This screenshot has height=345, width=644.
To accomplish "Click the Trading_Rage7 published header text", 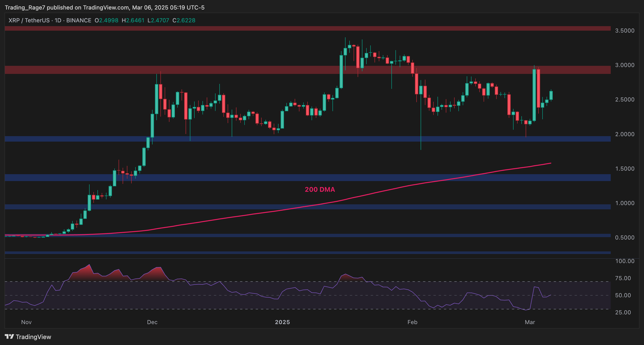I will click(105, 8).
